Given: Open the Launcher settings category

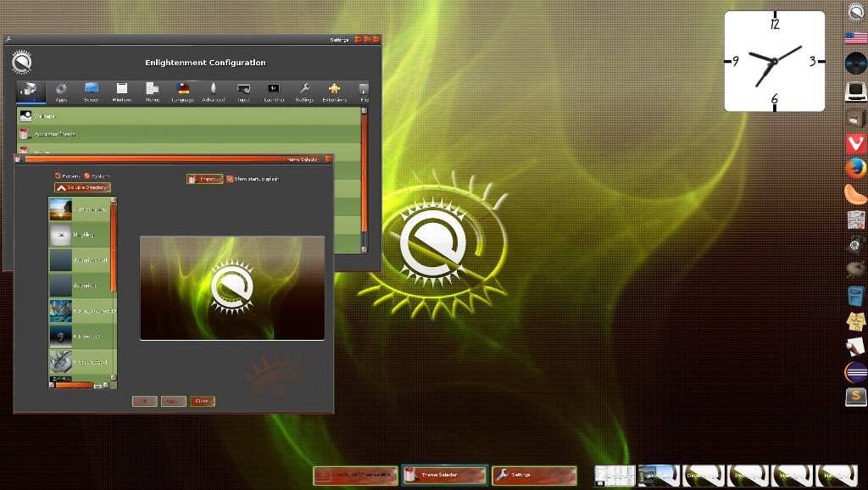Looking at the screenshot, I should (274, 92).
